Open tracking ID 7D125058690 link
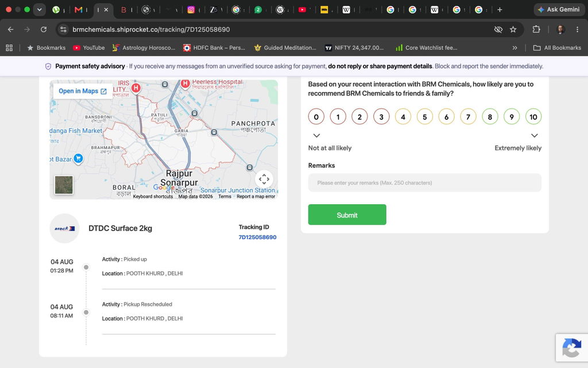The image size is (588, 368). click(x=257, y=237)
